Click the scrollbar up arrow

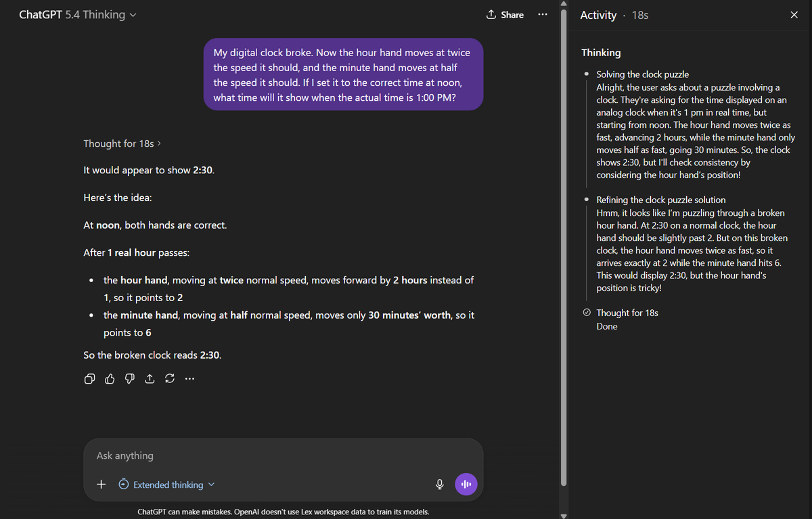pos(563,4)
